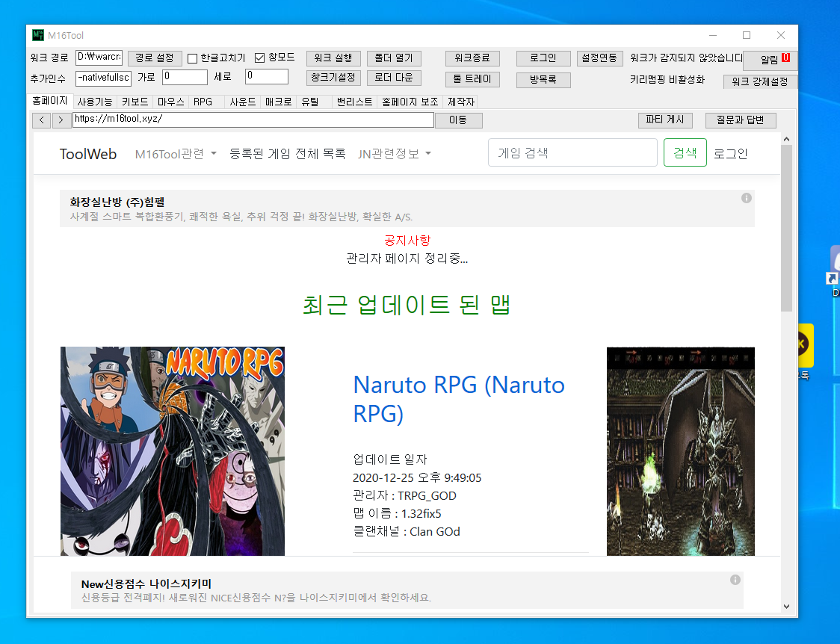Click the 창크기설정 button
Viewport: 840px width, 644px height.
coord(333,78)
